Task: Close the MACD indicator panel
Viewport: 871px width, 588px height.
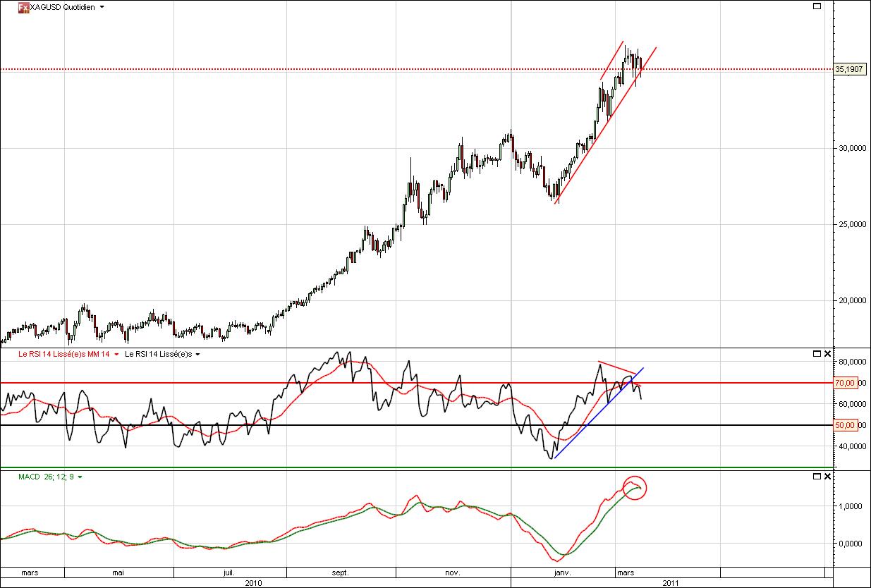Action: pyautogui.click(x=828, y=477)
